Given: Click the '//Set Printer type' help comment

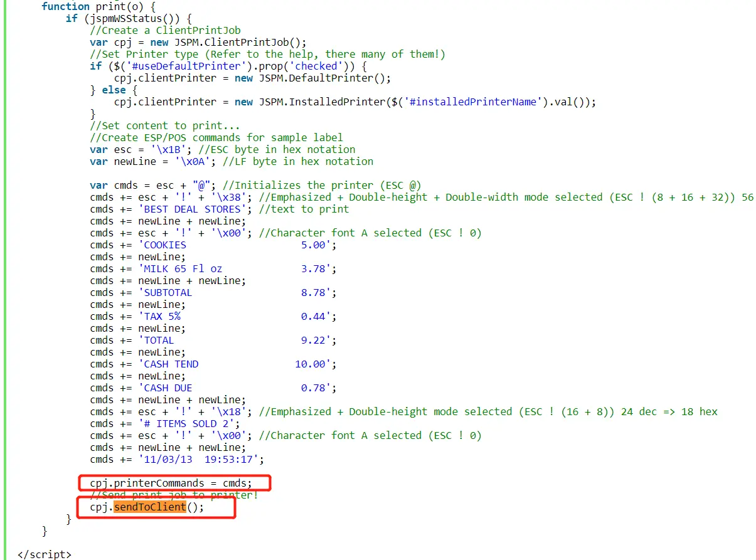Looking at the screenshot, I should point(267,54).
